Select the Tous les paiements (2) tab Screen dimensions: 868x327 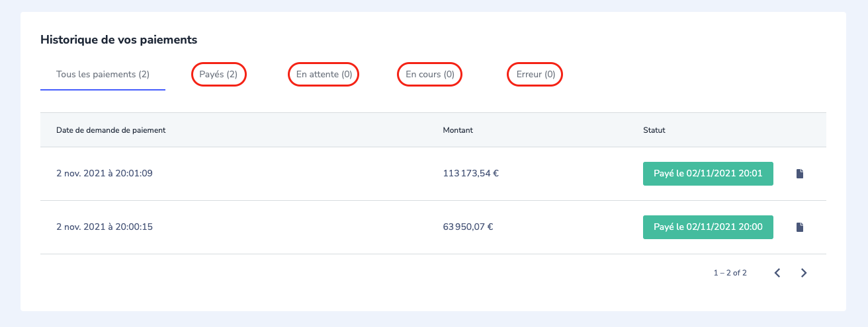103,75
